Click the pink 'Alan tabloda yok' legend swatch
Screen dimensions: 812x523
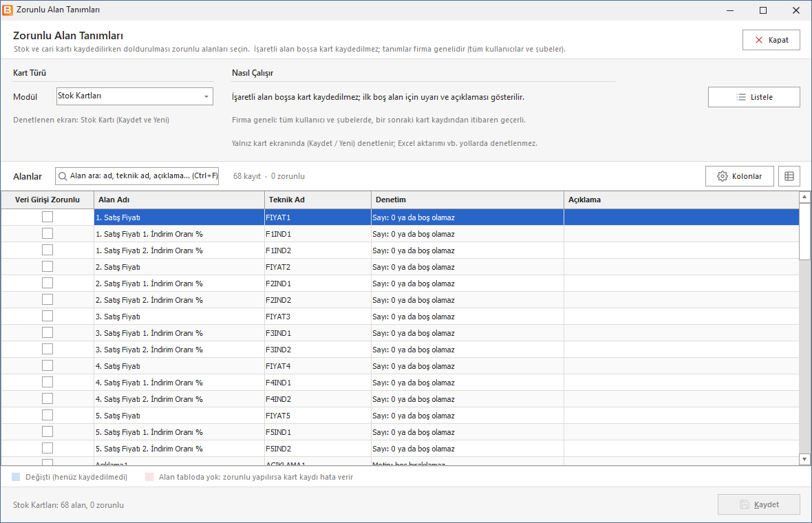tap(149, 477)
